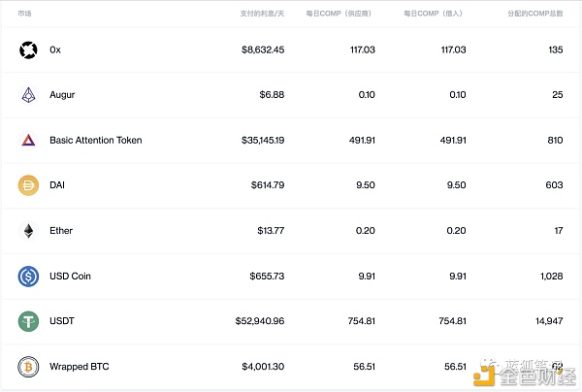
Task: Open the Wrapped BTC market name
Action: (80, 367)
